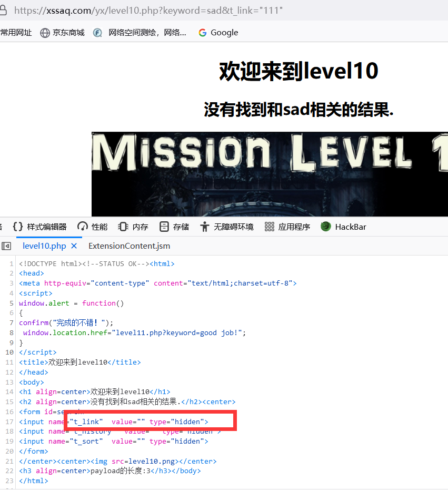Click the 应用程序 grid icon
The height and width of the screenshot is (490, 448).
pos(269,227)
